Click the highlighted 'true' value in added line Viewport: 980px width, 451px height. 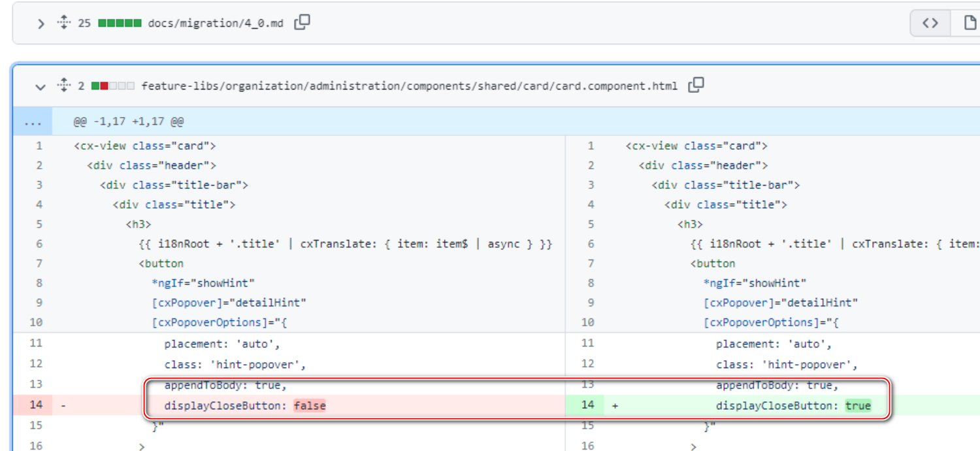(x=858, y=406)
